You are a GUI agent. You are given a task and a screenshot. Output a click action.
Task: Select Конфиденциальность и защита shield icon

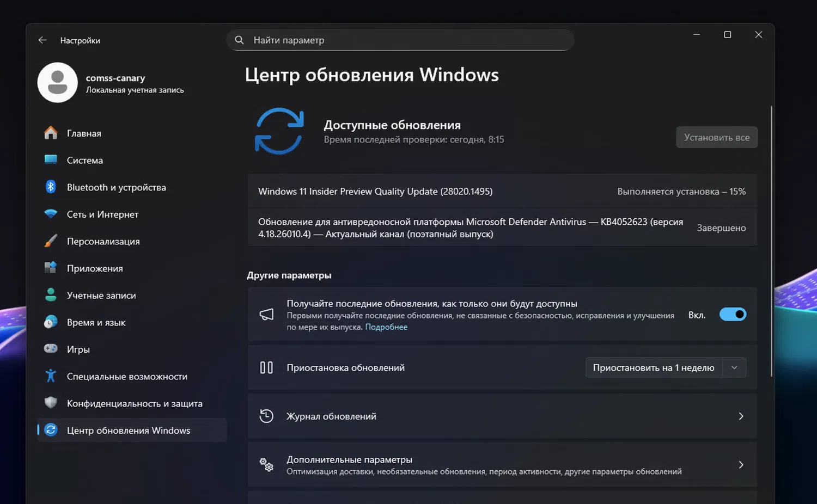click(x=50, y=403)
